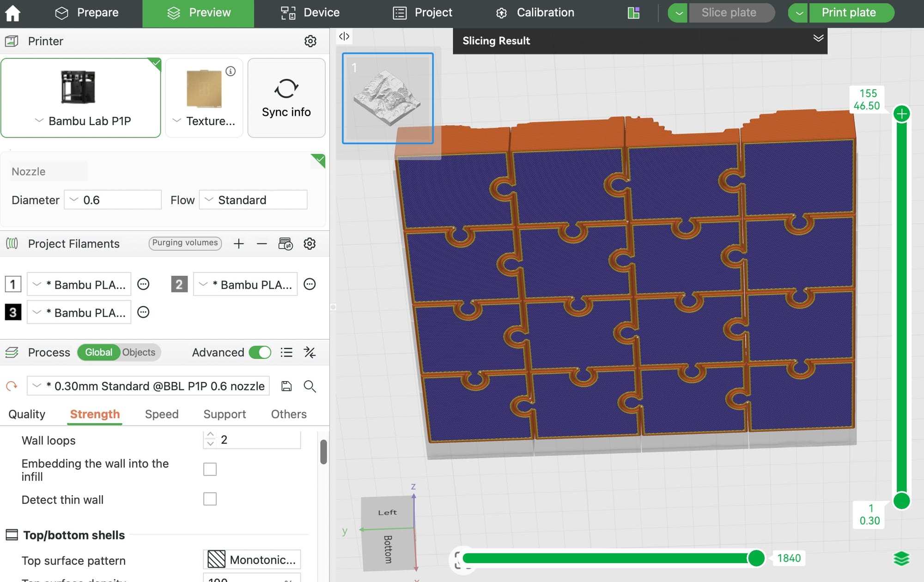Search process settings with magnifier icon
The width and height of the screenshot is (924, 582).
click(x=310, y=386)
